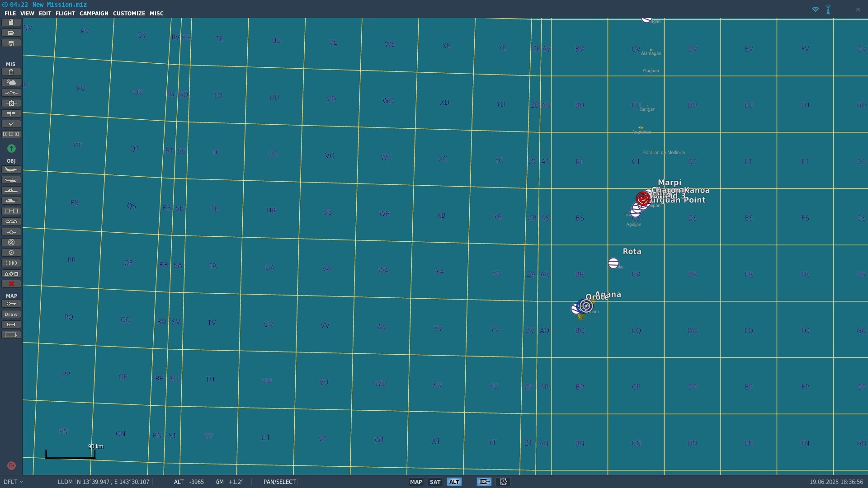Click the rectangle selection box tool
Viewport: 868px width, 488px height.
click(x=11, y=335)
